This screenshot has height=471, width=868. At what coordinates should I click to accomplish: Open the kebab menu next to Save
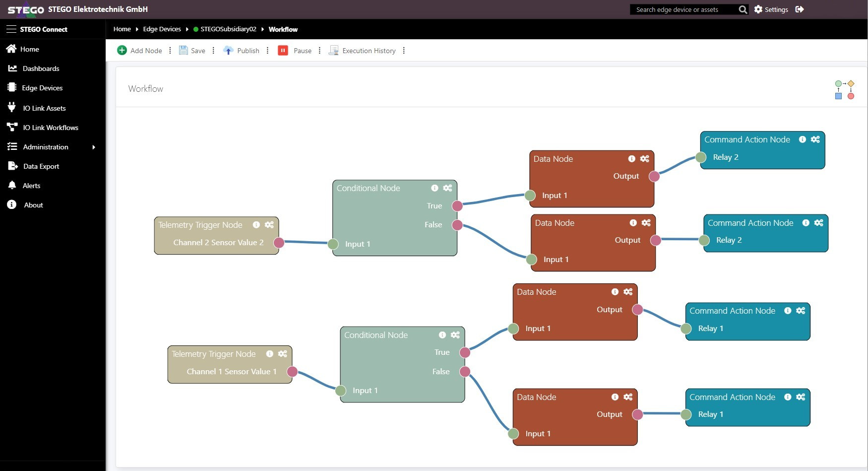[213, 50]
